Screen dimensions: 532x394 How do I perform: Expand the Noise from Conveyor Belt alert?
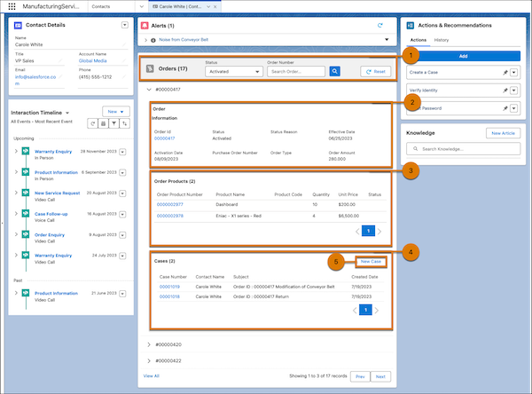pos(146,40)
